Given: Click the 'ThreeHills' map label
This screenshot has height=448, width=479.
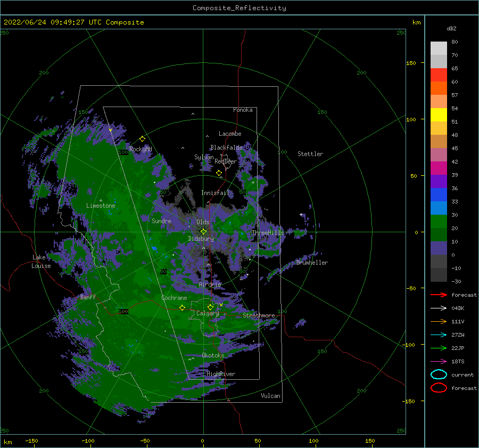Looking at the screenshot, I should 268,233.
